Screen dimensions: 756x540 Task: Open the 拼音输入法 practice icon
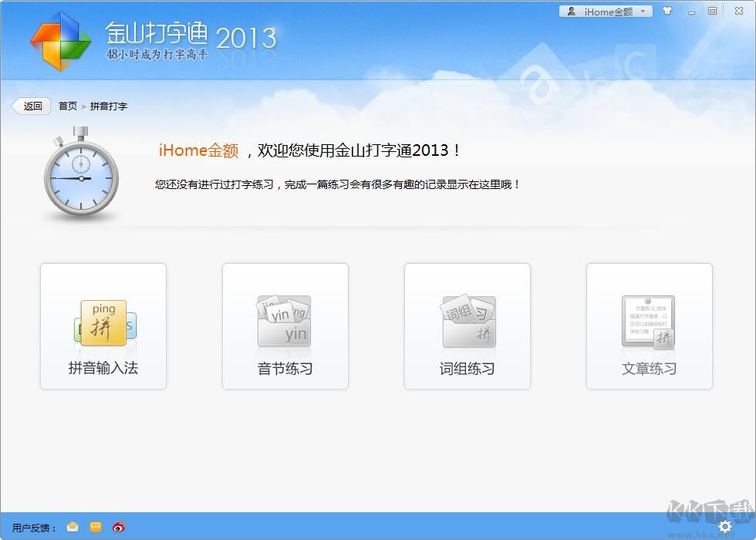103,326
